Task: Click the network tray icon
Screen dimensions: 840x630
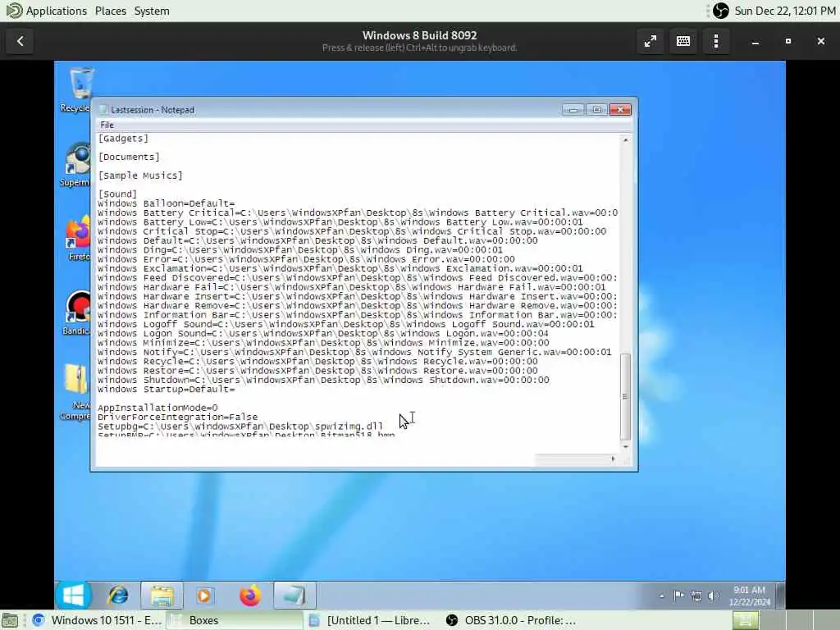Action: click(x=696, y=596)
